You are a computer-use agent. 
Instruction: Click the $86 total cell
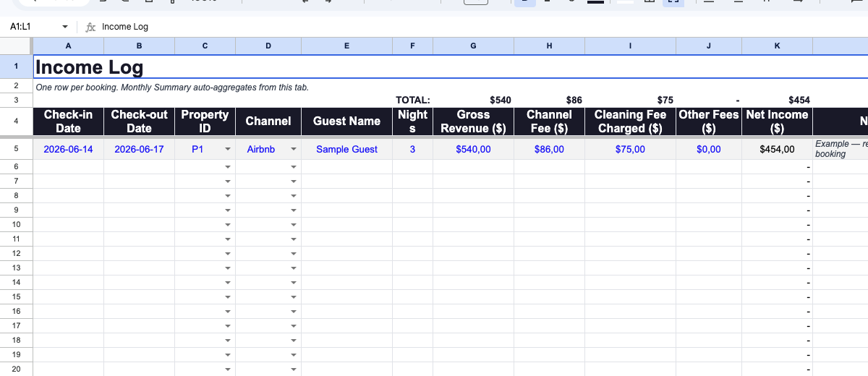pyautogui.click(x=550, y=100)
